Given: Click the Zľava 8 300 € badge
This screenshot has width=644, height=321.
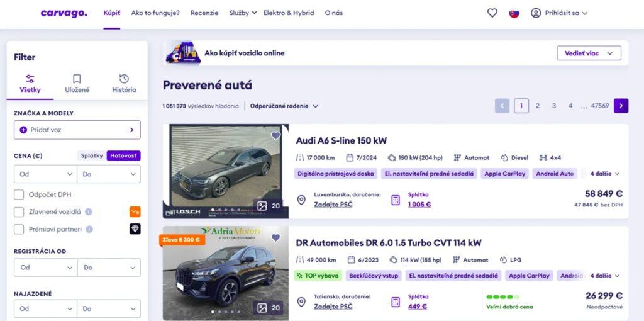Looking at the screenshot, I should (x=182, y=240).
